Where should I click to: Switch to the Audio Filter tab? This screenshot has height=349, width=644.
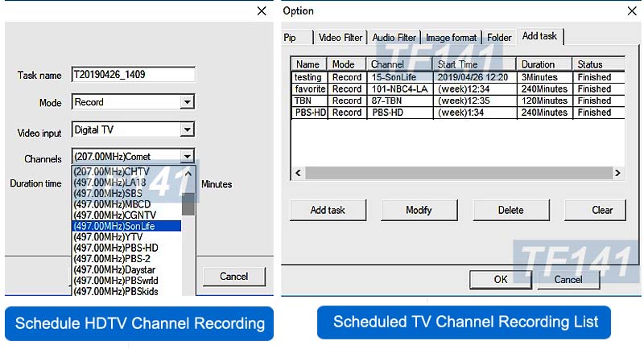(x=394, y=38)
